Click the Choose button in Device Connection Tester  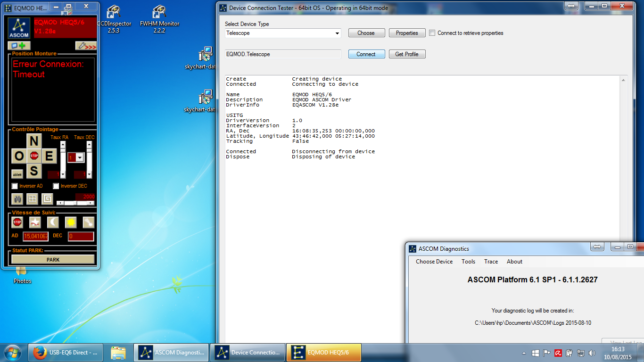[x=366, y=33]
